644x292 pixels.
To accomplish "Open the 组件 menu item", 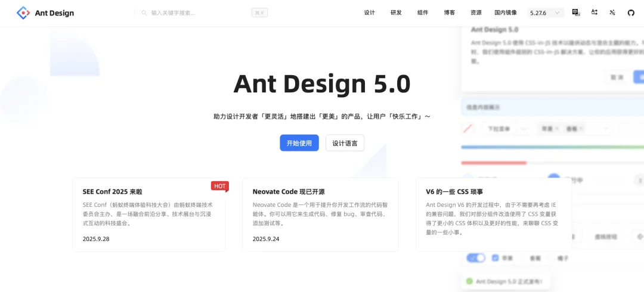I will point(423,13).
